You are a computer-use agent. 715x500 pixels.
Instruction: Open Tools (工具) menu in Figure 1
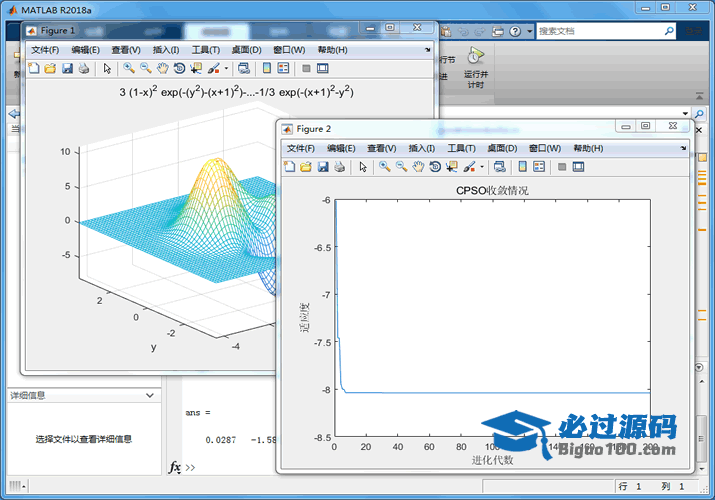(206, 50)
